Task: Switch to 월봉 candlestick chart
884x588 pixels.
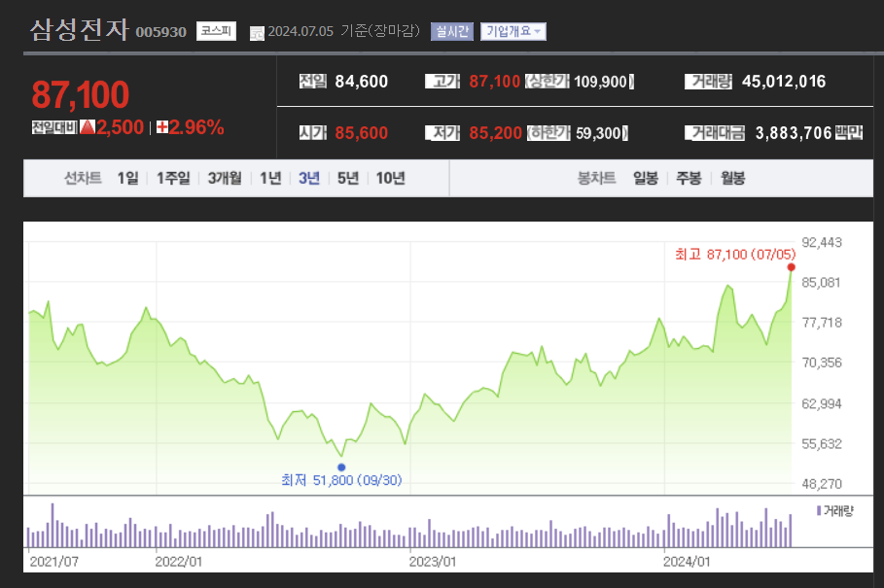Action: click(x=732, y=178)
